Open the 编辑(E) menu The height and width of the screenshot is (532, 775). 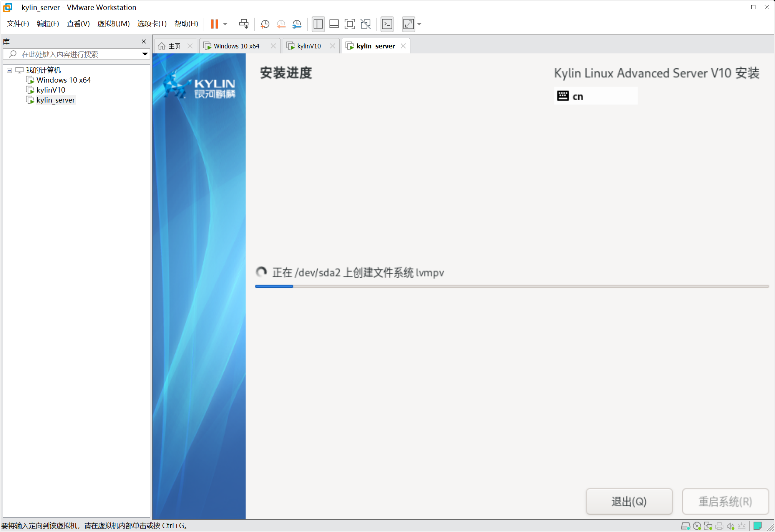point(48,24)
